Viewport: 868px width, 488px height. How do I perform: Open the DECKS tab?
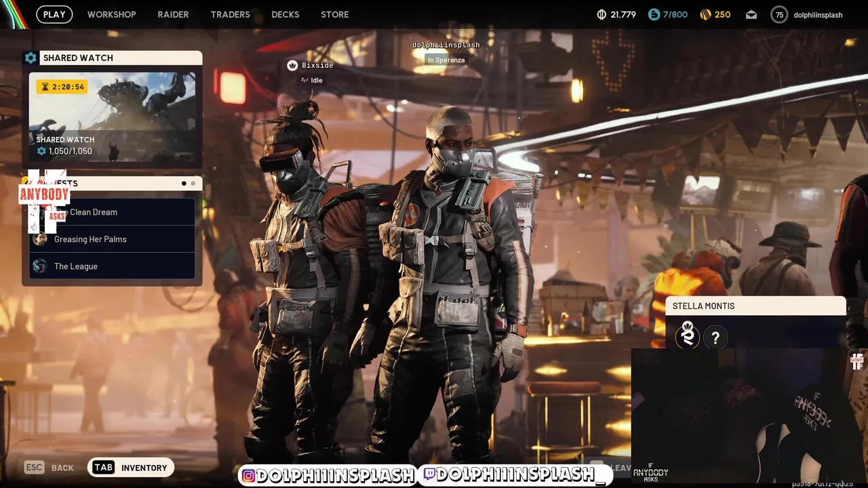(285, 14)
